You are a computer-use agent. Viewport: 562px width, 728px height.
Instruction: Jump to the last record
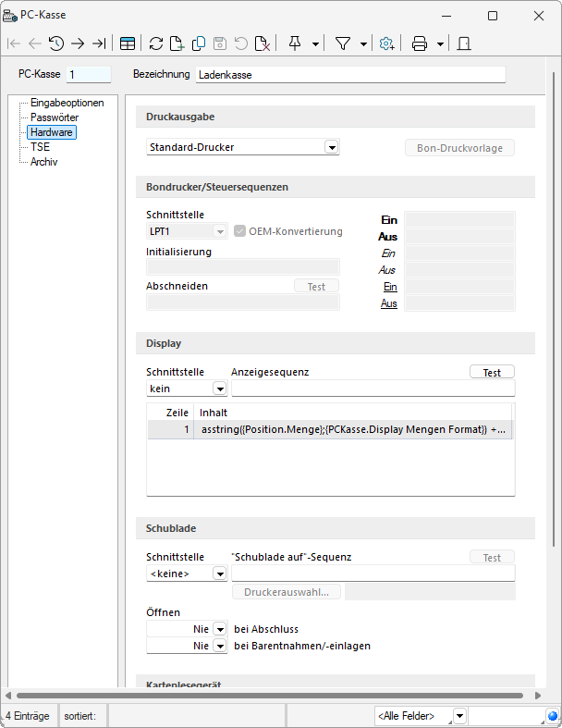pos(99,43)
